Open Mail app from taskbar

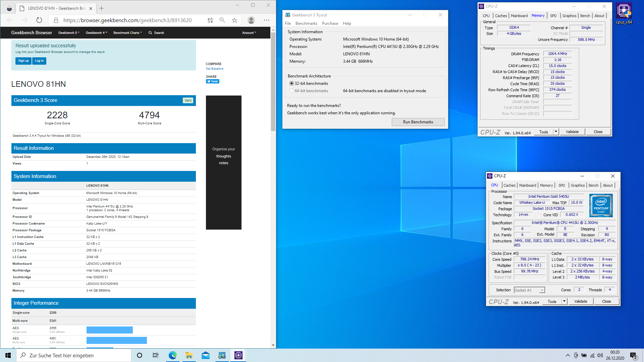pyautogui.click(x=205, y=355)
